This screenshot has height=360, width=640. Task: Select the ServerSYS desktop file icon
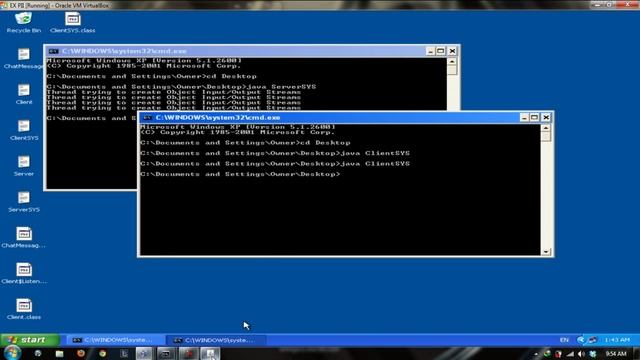tap(24, 202)
